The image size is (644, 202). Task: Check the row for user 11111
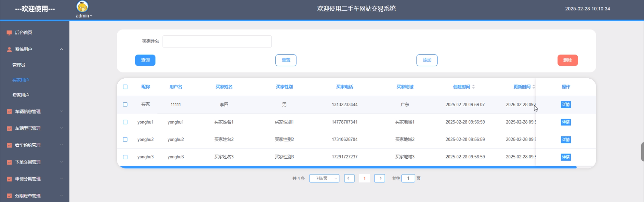pos(125,104)
